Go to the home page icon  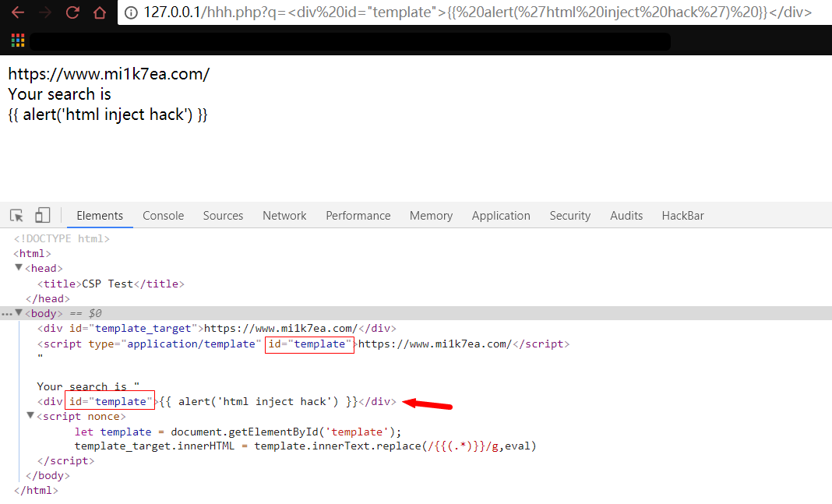pos(100,12)
